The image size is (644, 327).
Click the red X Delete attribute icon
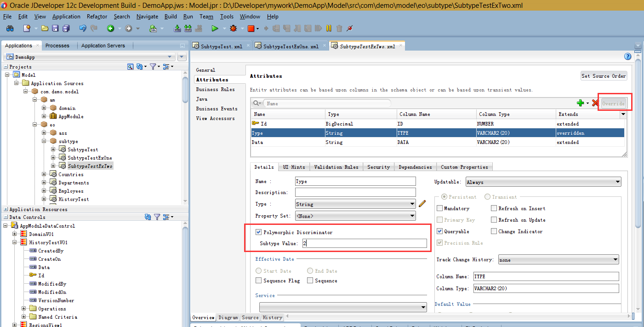point(595,103)
